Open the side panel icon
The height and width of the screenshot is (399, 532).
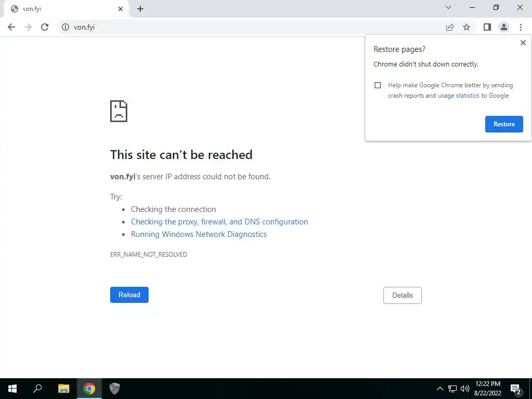coord(487,27)
